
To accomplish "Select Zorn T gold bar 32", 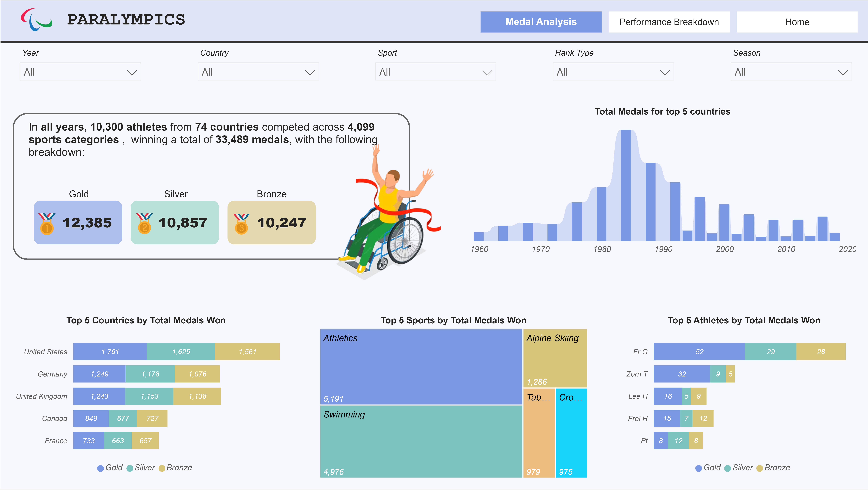I will click(x=682, y=374).
